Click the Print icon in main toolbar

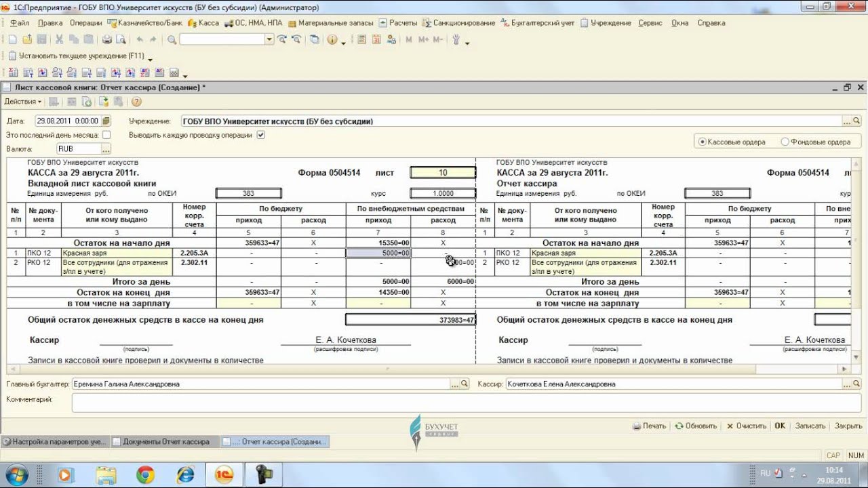click(x=107, y=40)
